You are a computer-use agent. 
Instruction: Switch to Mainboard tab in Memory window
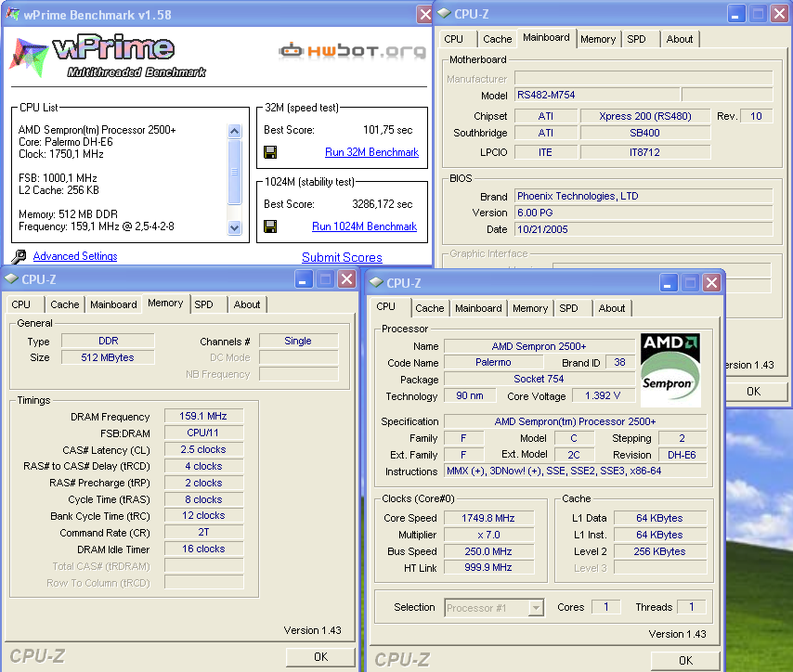[x=113, y=304]
